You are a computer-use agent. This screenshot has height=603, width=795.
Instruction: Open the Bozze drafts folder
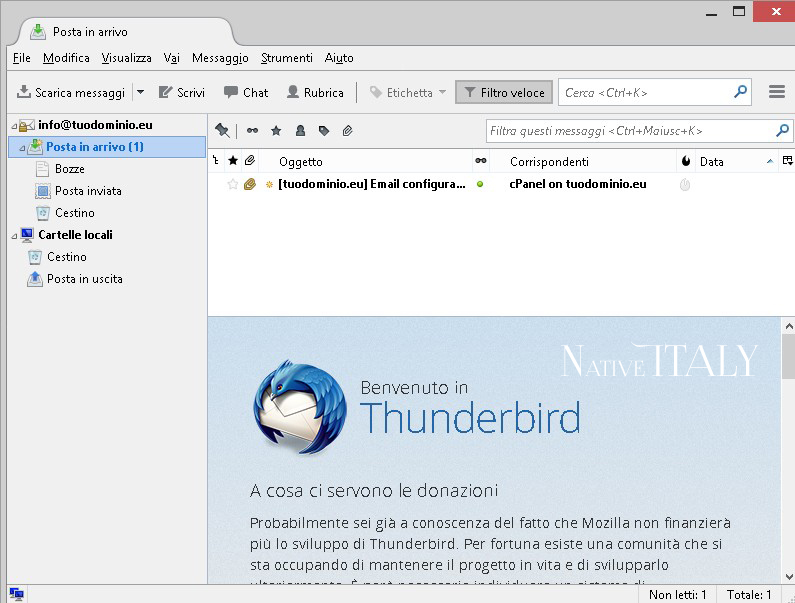pos(69,169)
